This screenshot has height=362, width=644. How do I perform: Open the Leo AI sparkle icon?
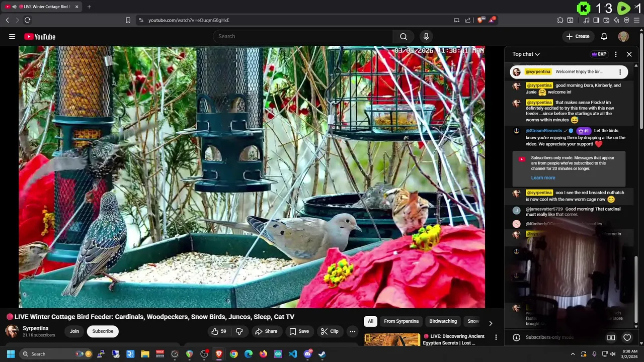[616, 20]
